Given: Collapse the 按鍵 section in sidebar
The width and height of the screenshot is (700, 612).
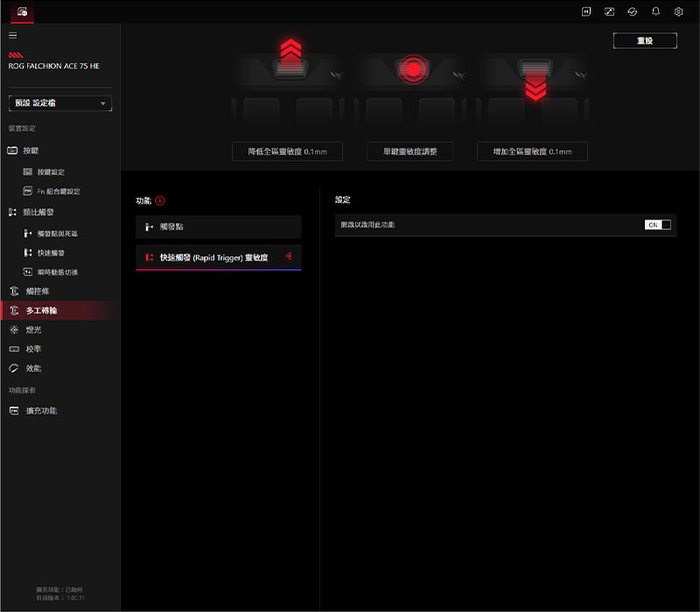Looking at the screenshot, I should click(31, 150).
